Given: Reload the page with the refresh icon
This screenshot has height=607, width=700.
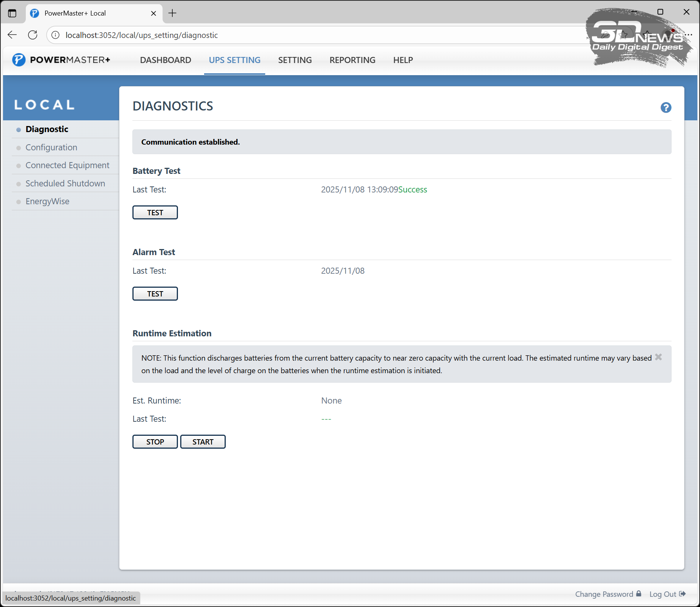Looking at the screenshot, I should (x=33, y=35).
